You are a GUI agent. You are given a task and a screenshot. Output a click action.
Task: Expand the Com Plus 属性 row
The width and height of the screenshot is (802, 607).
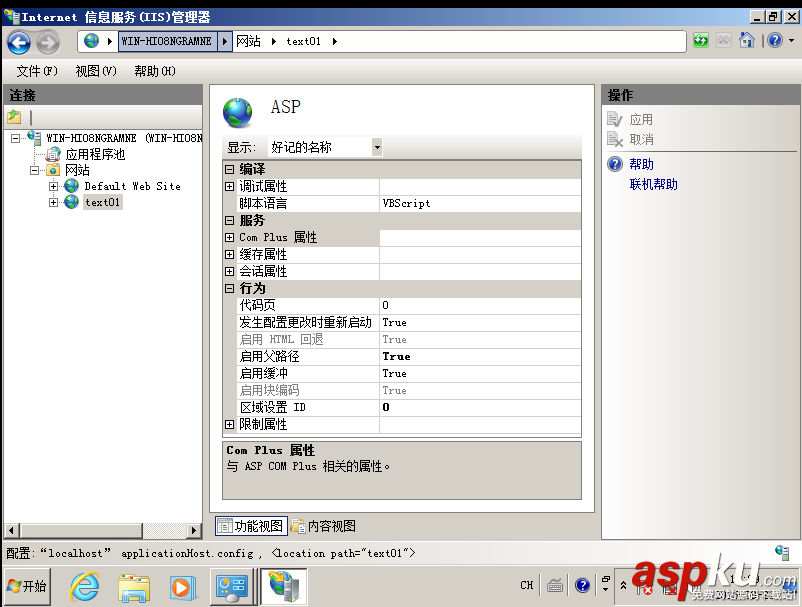(x=230, y=237)
